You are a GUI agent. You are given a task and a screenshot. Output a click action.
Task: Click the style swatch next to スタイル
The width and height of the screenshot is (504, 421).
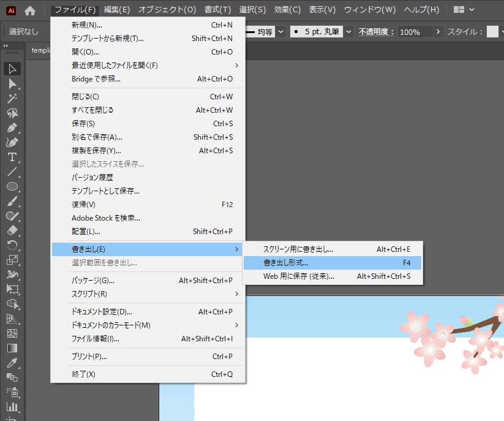[492, 31]
